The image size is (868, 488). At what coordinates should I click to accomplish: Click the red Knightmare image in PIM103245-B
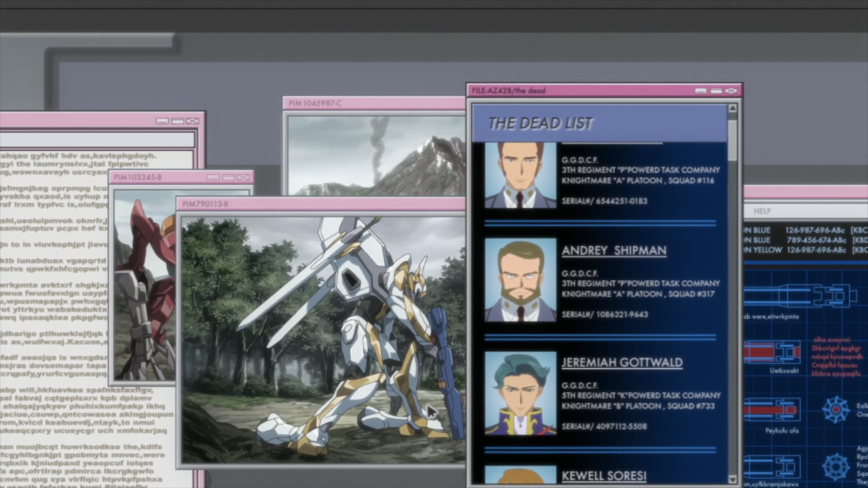[145, 286]
